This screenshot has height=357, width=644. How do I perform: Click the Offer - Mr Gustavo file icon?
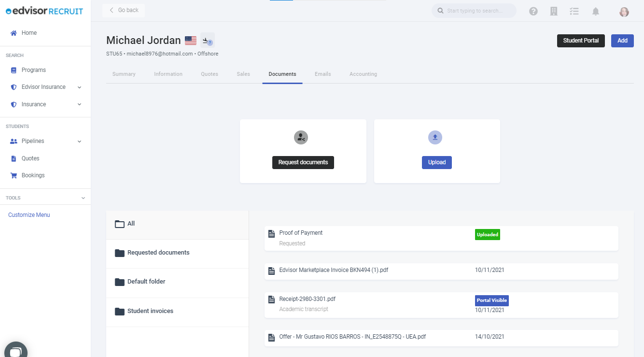pos(272,338)
